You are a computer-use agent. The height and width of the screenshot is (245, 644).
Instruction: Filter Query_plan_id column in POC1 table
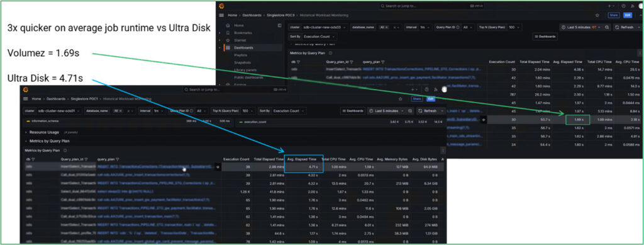click(86, 159)
